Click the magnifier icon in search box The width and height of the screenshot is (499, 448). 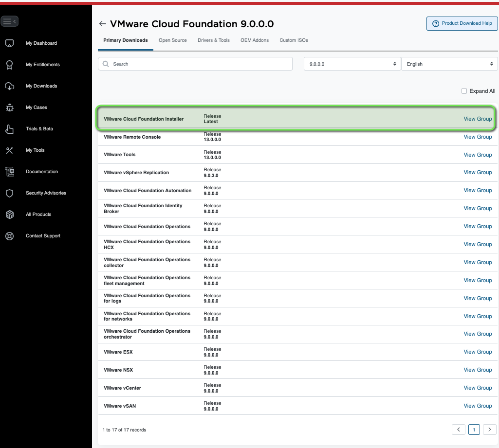pyautogui.click(x=106, y=64)
